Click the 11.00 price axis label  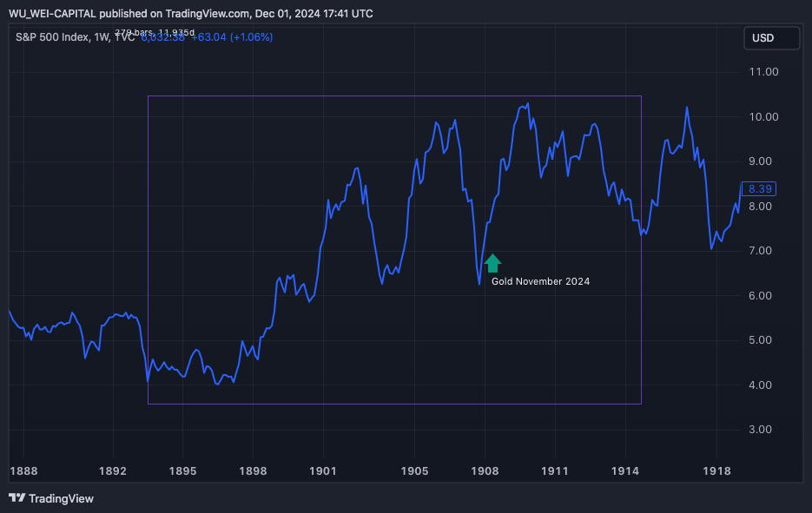point(764,72)
